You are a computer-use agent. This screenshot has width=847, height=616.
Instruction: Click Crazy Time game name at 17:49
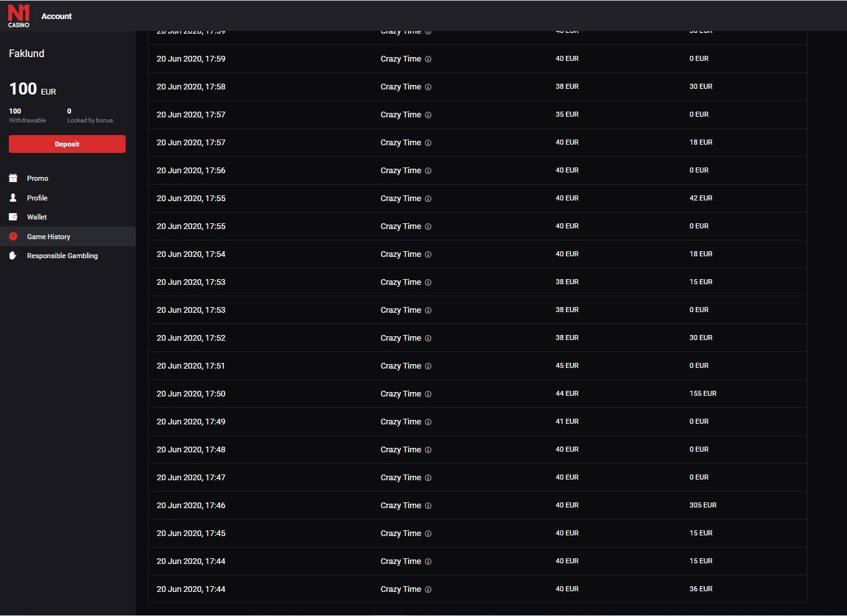[x=400, y=422]
